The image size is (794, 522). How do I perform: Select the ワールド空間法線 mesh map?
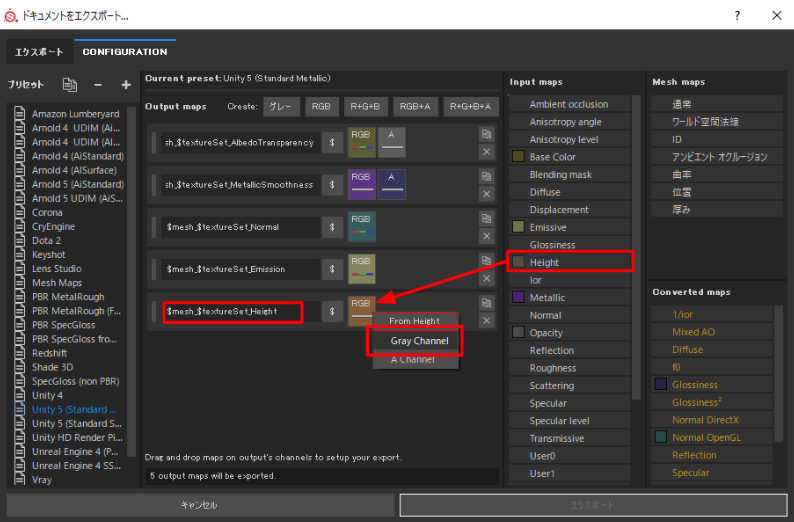[717, 122]
